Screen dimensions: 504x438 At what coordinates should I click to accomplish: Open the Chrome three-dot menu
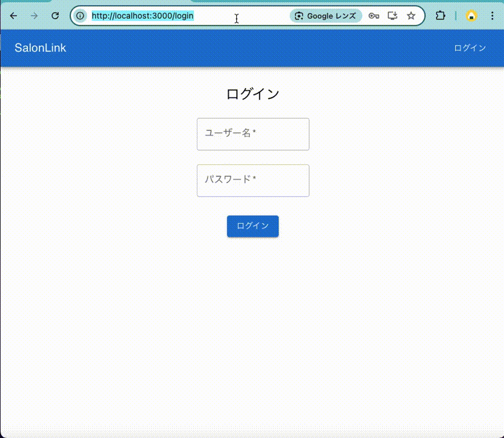coord(492,16)
